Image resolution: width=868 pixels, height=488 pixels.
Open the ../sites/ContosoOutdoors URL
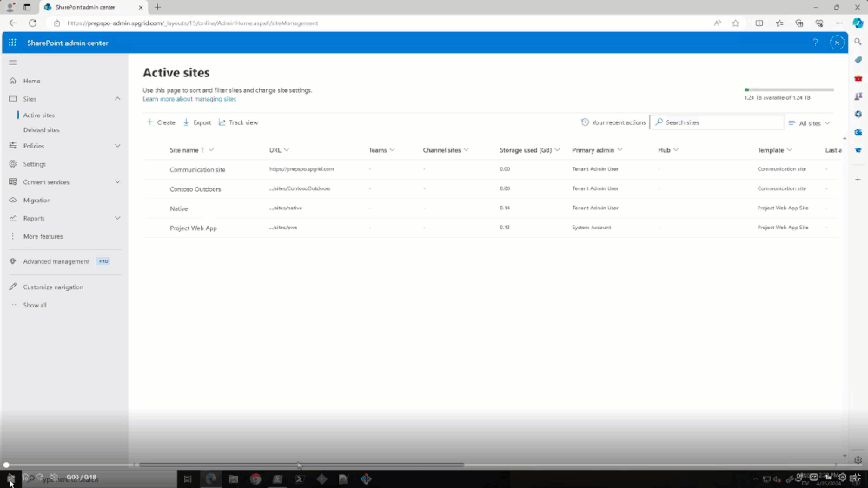[x=300, y=188]
